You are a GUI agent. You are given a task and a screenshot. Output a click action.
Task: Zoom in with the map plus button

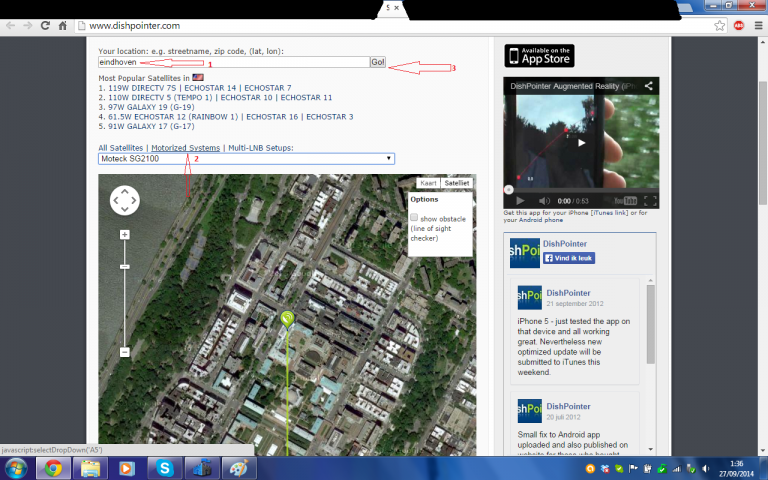[x=125, y=235]
